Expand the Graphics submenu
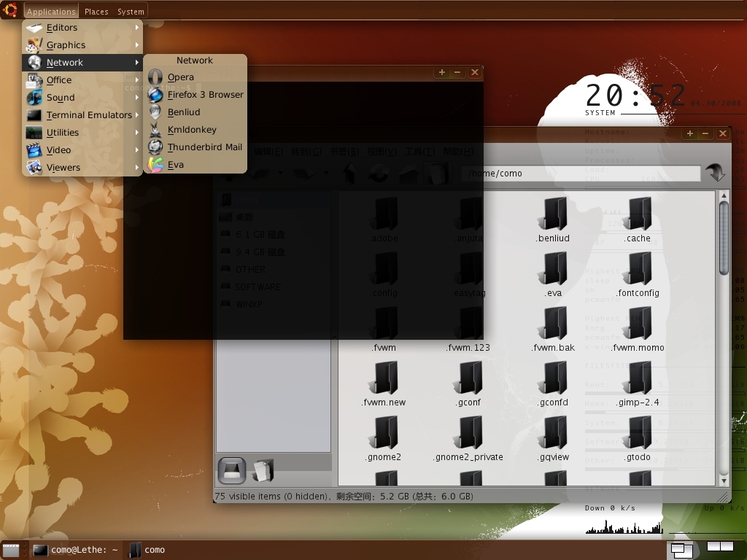747x560 pixels. coord(82,45)
